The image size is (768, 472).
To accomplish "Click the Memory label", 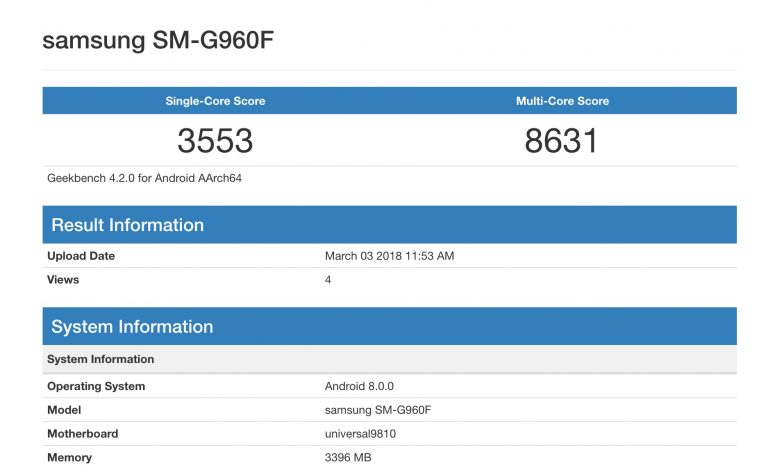I will point(70,458).
